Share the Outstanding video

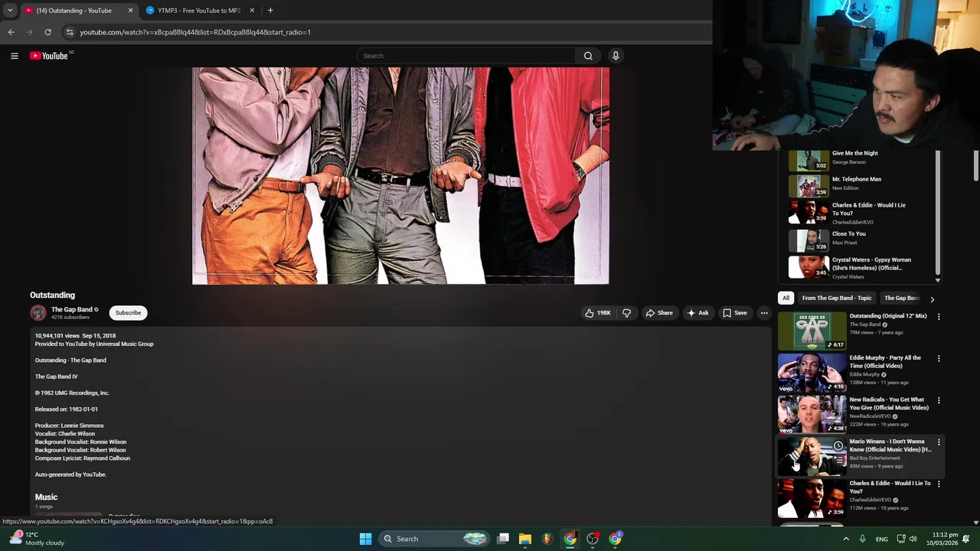(x=659, y=313)
